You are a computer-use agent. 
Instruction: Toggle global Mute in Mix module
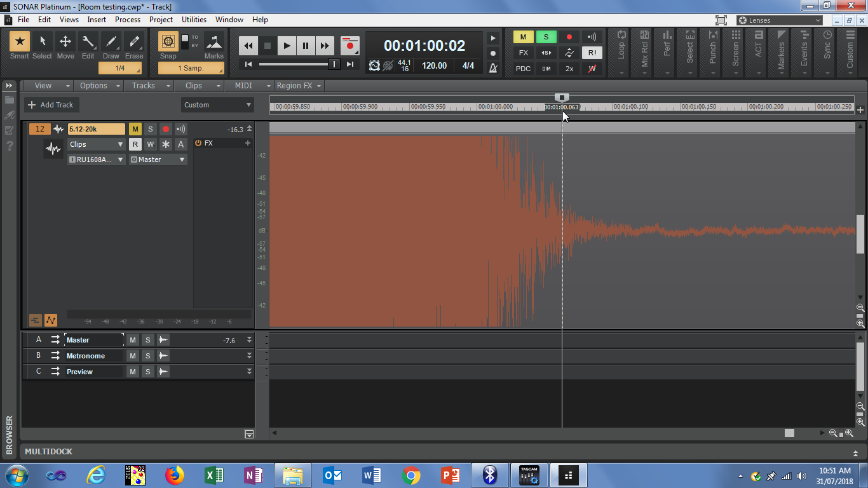[x=523, y=37]
